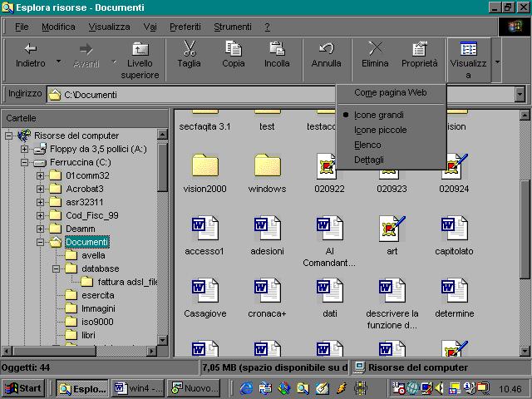Select Icone piccole view option
532x399 pixels.
[391, 130]
